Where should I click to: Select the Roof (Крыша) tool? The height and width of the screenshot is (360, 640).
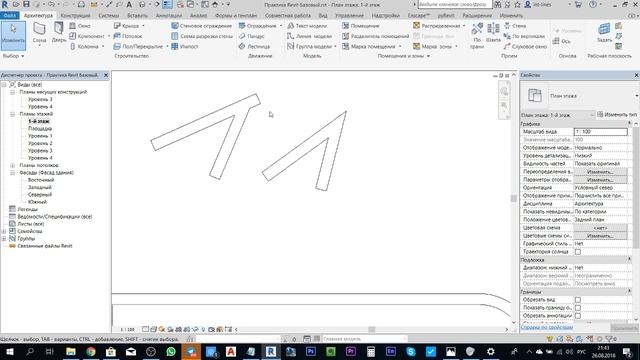click(128, 26)
